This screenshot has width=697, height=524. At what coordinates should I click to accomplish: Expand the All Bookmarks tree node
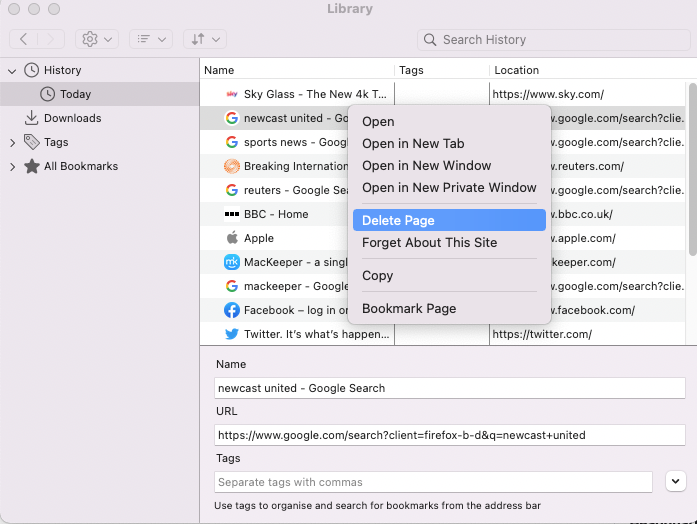coord(12,167)
